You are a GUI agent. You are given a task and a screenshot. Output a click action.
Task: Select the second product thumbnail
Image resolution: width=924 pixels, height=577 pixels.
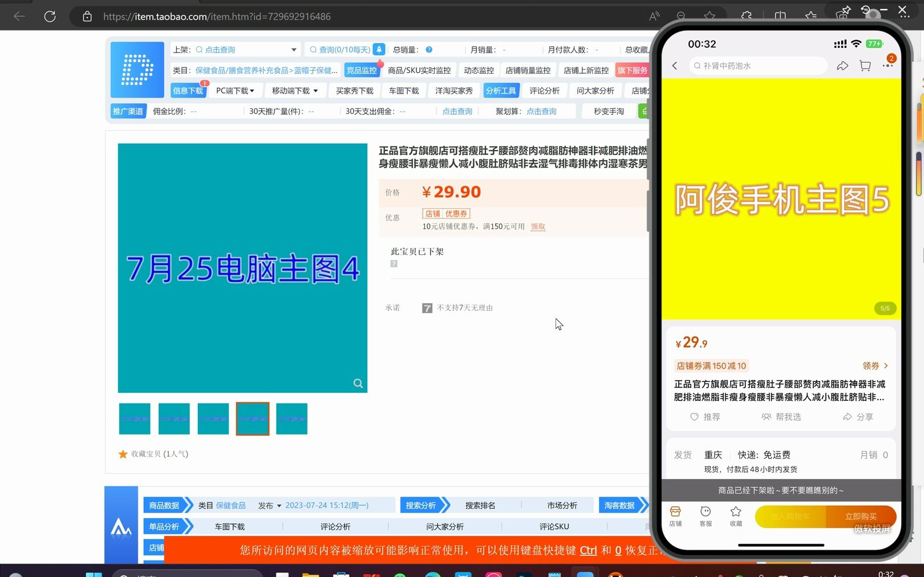click(174, 418)
